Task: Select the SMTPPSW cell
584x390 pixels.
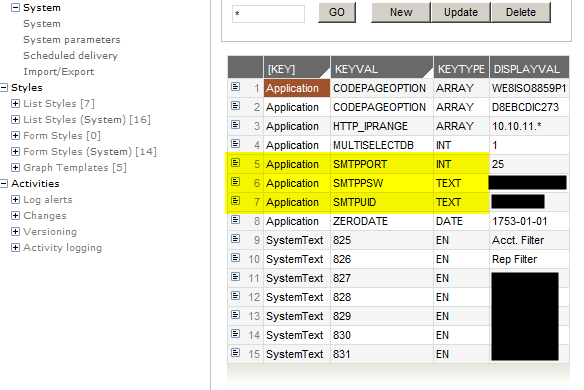Action: [x=382, y=183]
